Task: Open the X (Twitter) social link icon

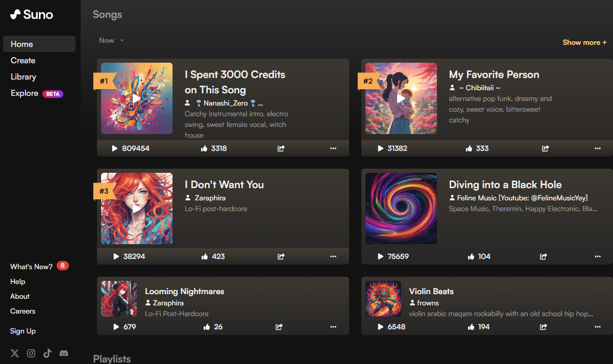Action: (15, 353)
